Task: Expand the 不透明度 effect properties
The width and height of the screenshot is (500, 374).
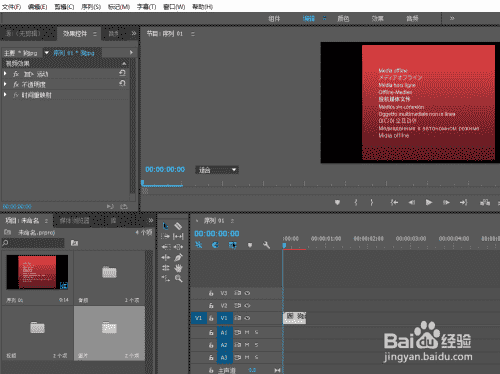Action: pyautogui.click(x=5, y=84)
